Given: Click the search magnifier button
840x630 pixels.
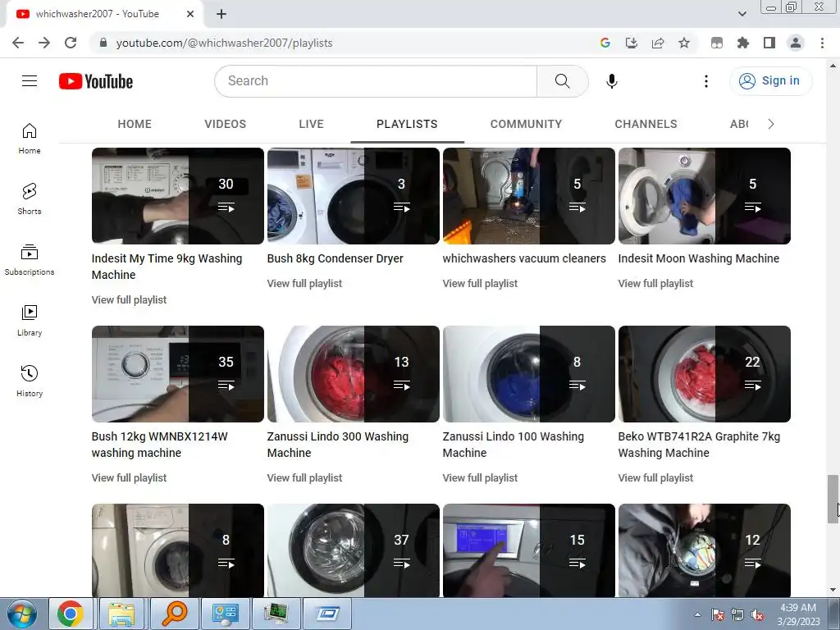Looking at the screenshot, I should click(x=563, y=81).
